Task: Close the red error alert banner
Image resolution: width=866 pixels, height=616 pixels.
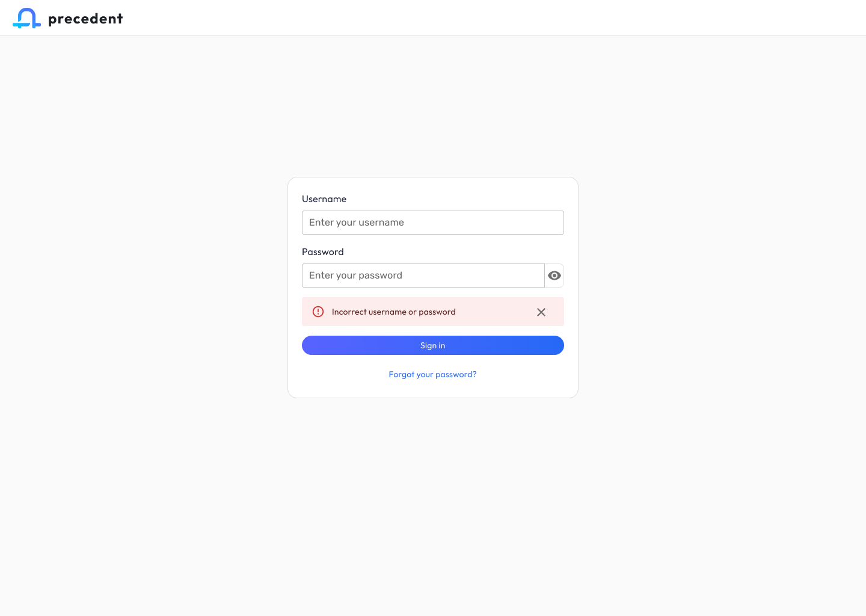Action: [541, 312]
